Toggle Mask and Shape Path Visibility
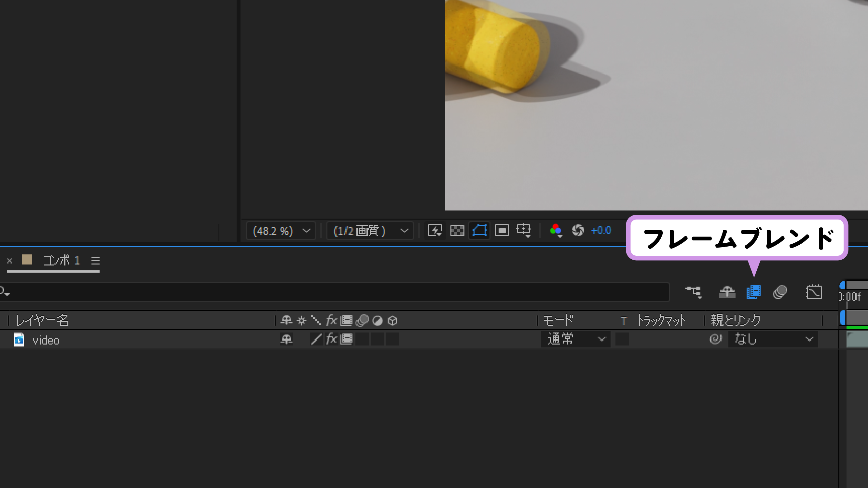Image resolution: width=868 pixels, height=488 pixels. (479, 231)
